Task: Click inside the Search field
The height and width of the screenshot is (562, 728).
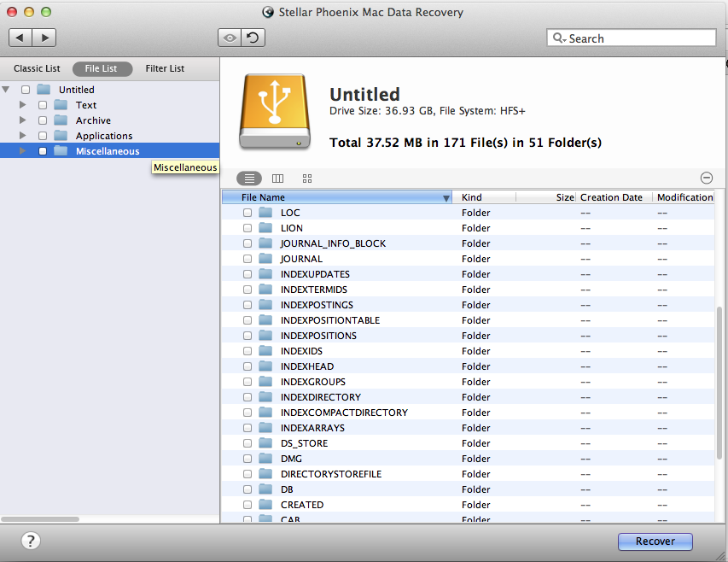Action: 632,38
